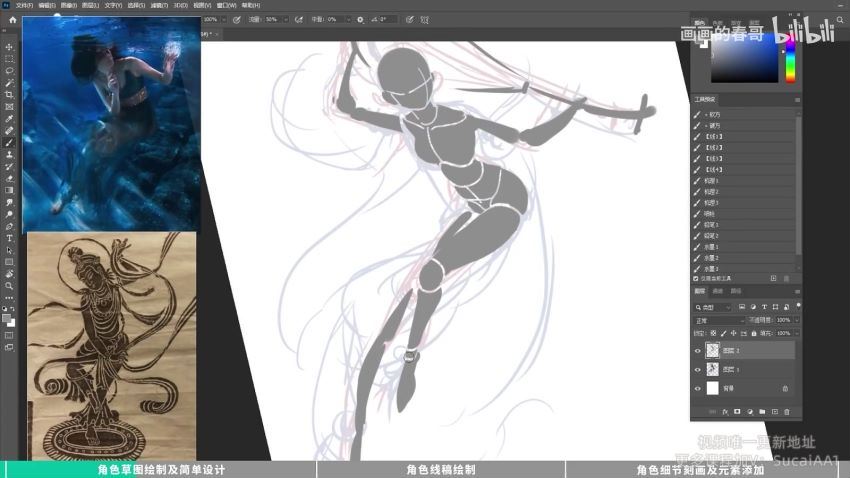
Task: Click the hue slider strip in color panel
Action: coord(789,62)
